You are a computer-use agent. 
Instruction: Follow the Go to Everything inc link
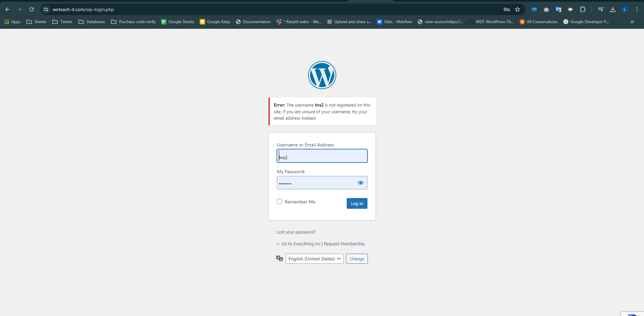(298, 244)
